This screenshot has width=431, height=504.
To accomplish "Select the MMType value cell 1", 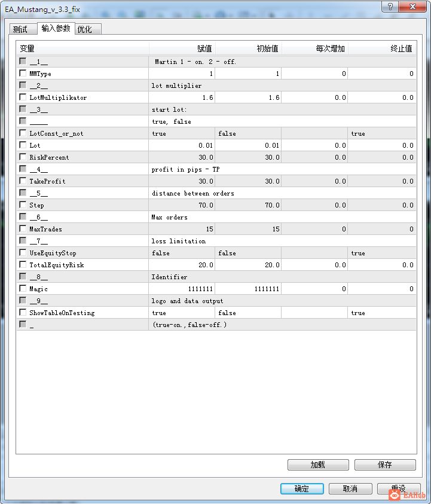I will [x=182, y=74].
